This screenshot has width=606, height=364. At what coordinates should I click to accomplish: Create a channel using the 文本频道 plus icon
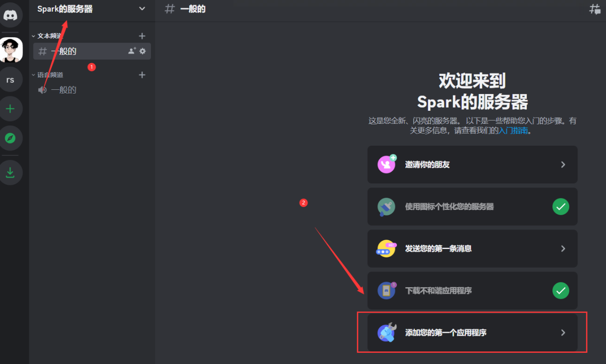142,36
